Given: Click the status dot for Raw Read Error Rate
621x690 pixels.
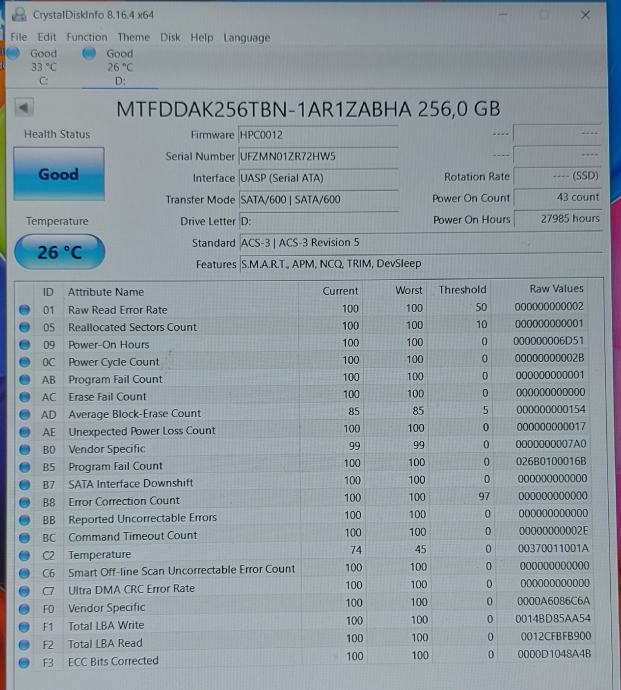Looking at the screenshot, I should click(x=25, y=310).
